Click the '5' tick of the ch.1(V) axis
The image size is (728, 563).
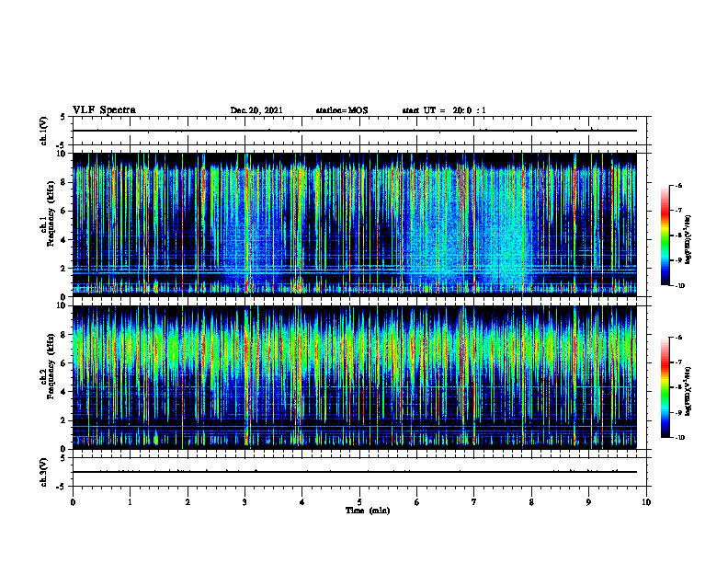[x=63, y=118]
